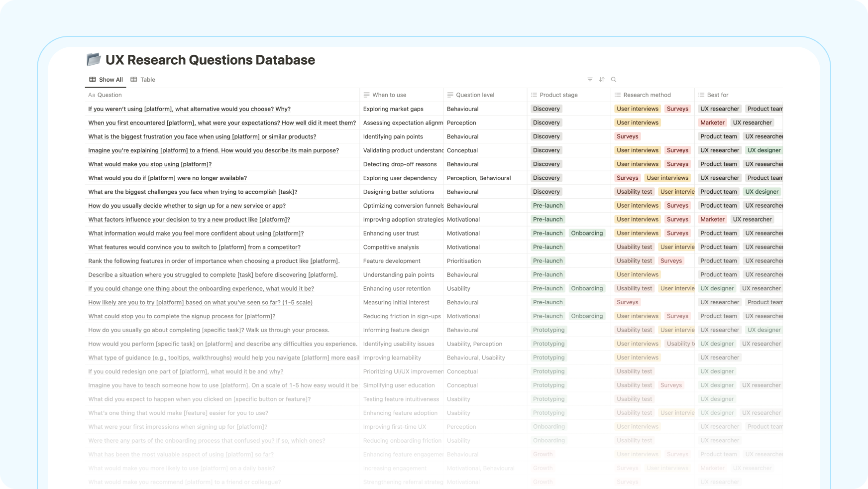Click the sort arrows icon

pyautogui.click(x=602, y=80)
